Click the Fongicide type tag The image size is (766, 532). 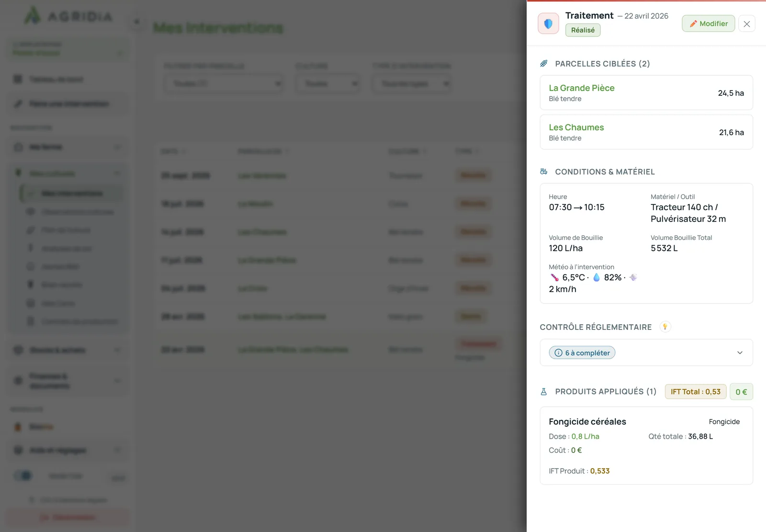(724, 421)
